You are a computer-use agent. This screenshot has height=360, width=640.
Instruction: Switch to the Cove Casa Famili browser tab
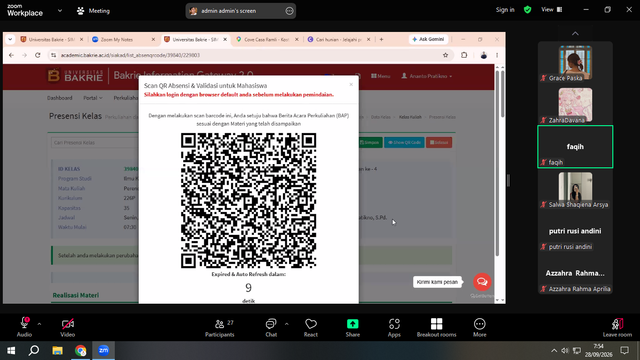pyautogui.click(x=267, y=40)
